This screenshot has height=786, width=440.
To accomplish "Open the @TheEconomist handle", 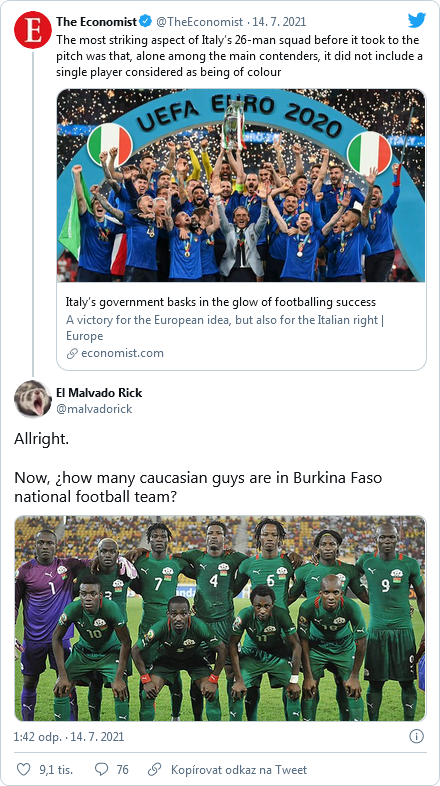I will 199,22.
